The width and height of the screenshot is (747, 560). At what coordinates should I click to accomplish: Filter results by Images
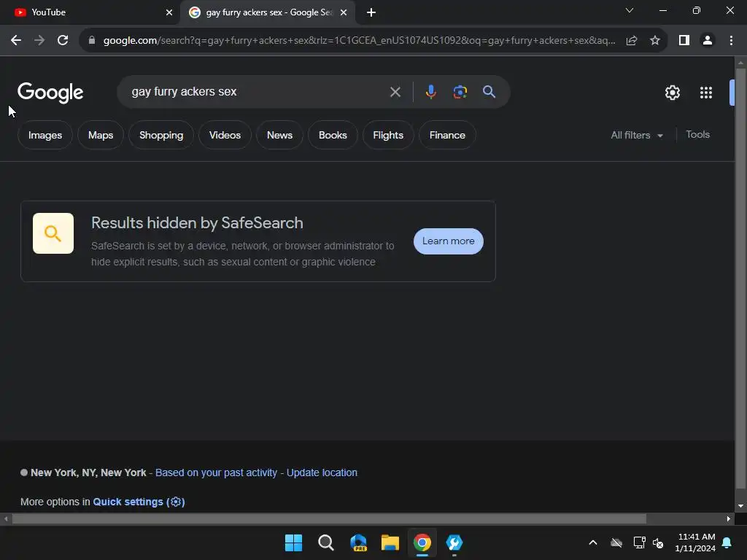tap(45, 135)
